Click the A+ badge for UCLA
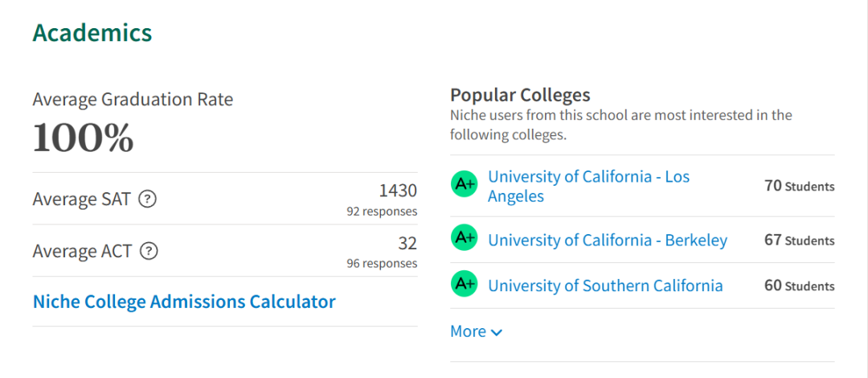Viewport: 868px width, 378px height. tap(464, 186)
